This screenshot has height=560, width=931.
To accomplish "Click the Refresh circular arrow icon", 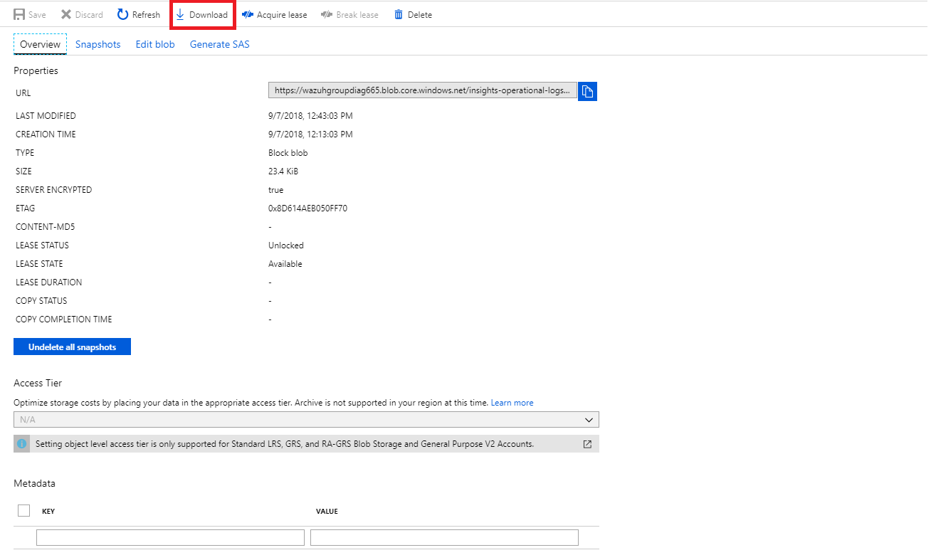I will [x=123, y=14].
